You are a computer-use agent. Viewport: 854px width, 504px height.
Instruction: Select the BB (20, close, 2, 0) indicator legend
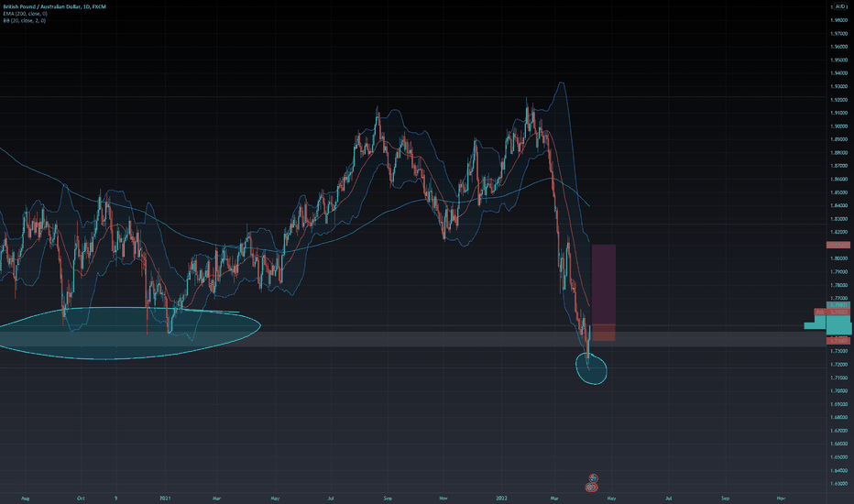tap(25, 20)
